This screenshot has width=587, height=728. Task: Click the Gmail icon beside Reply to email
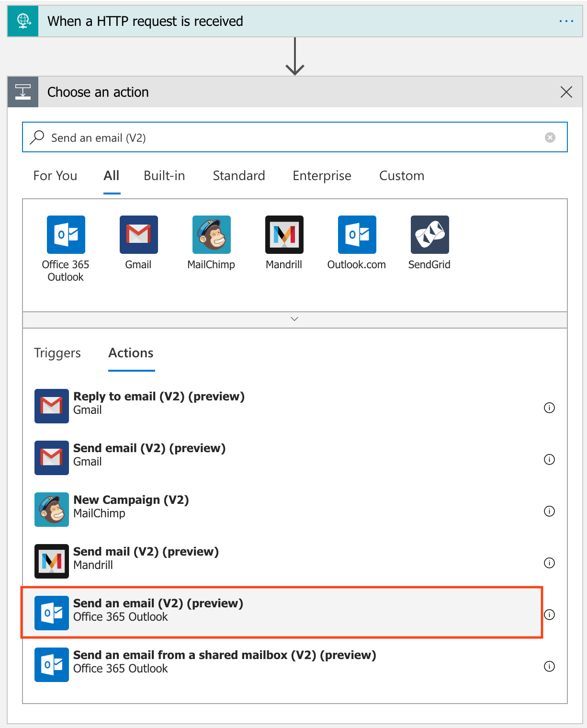[x=52, y=406]
